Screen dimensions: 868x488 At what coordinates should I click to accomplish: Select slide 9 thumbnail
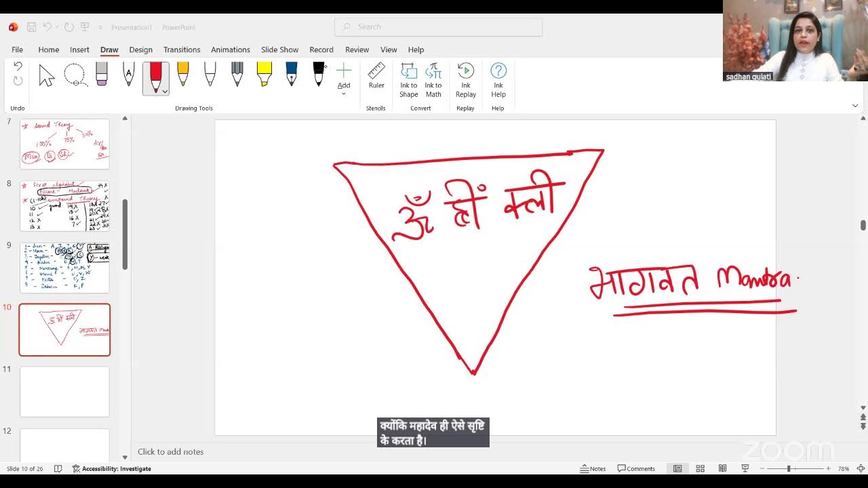(64, 268)
